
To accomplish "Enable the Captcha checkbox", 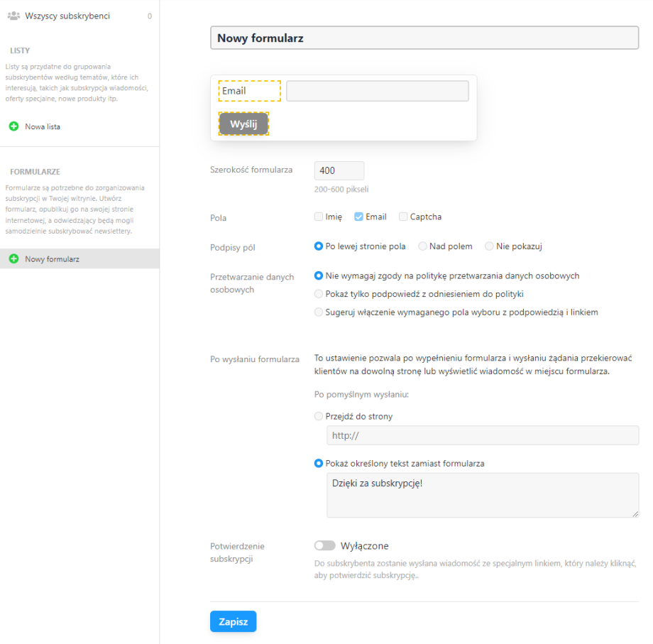I will click(403, 217).
